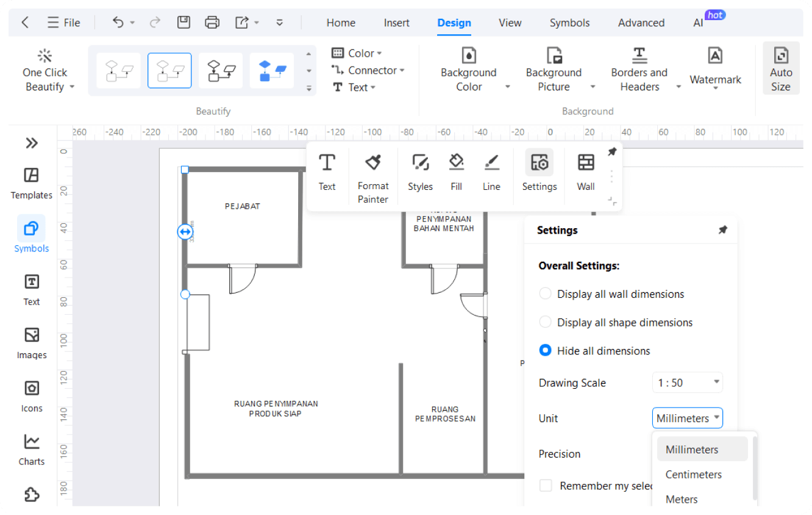Open Charts in the sidebar
812x515 pixels.
(x=32, y=450)
